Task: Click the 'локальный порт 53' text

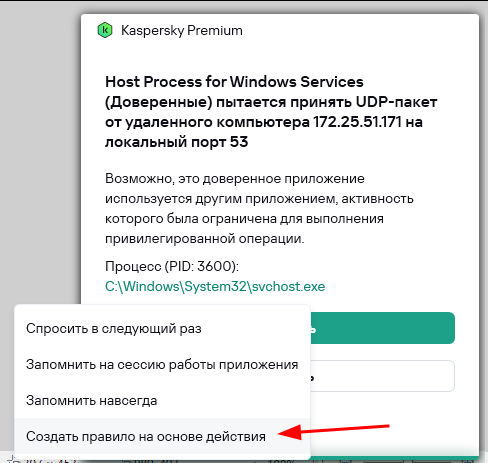Action: (x=177, y=142)
